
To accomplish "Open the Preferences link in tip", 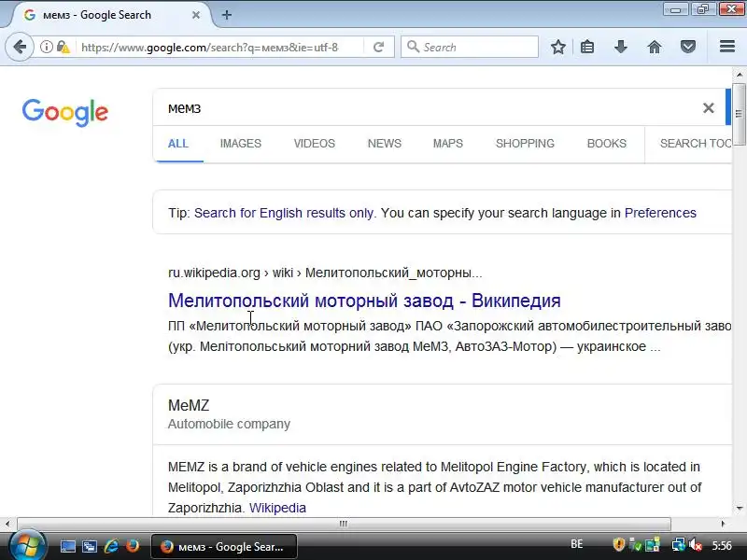I will point(660,213).
